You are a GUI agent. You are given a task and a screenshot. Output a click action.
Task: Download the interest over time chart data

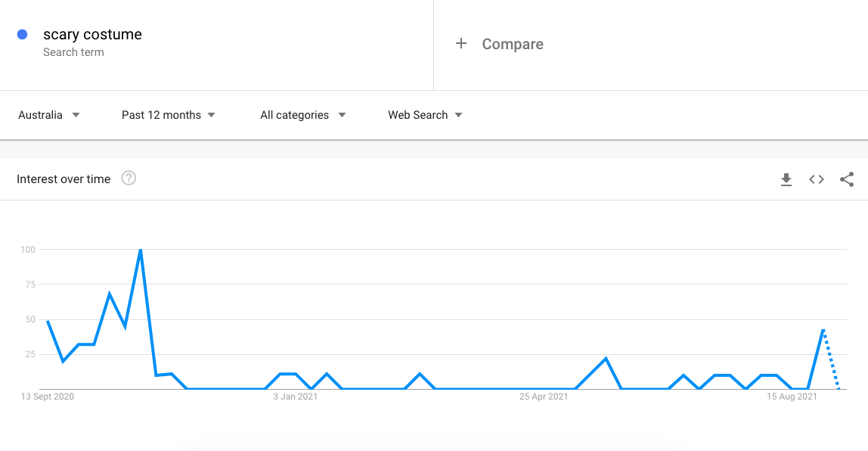point(786,179)
